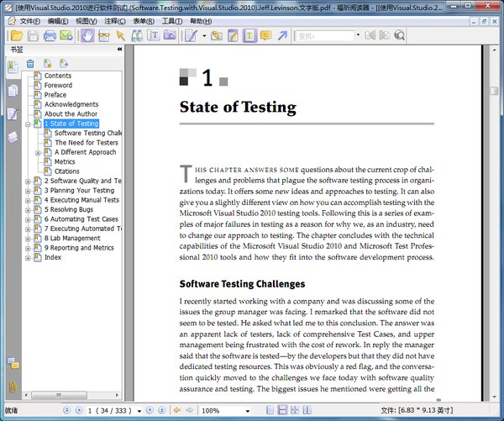Jump to '8 Lab Management' bookmark

tap(72, 238)
